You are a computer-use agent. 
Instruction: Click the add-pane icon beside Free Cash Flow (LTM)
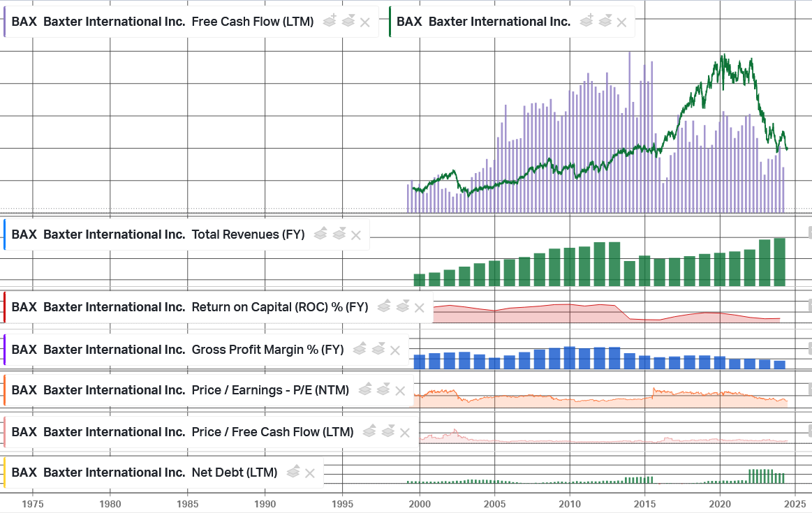click(x=330, y=21)
